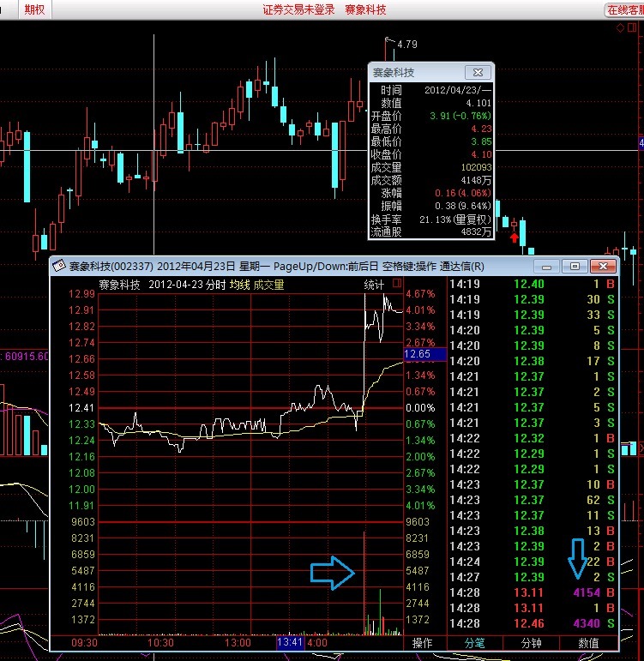Select the 14:28 trade of 4154 lots
Image resolution: width=644 pixels, height=661 pixels.
[x=531, y=592]
